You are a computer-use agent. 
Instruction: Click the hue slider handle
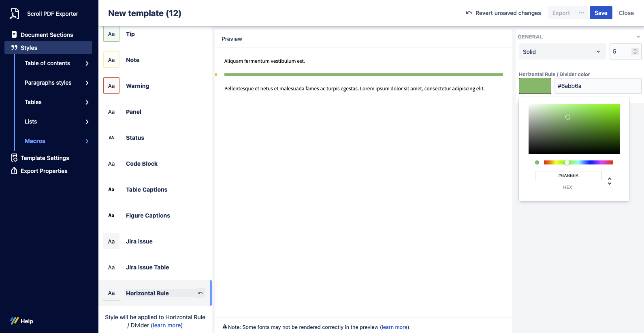click(567, 162)
